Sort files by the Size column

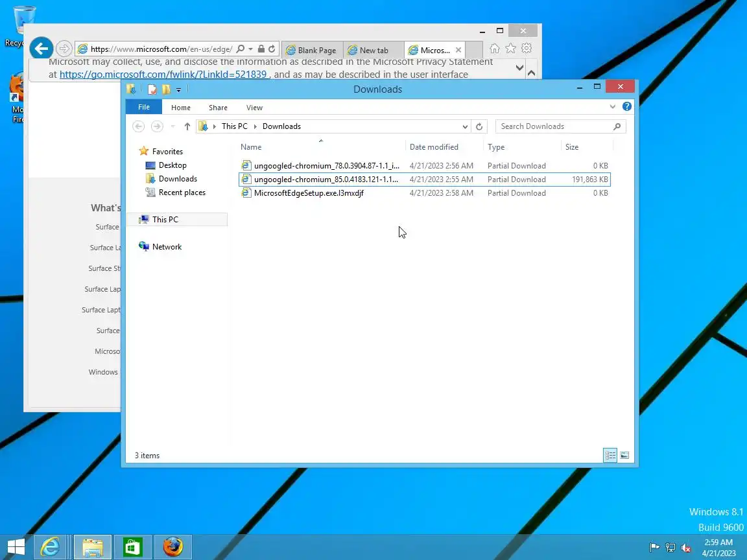pyautogui.click(x=587, y=147)
